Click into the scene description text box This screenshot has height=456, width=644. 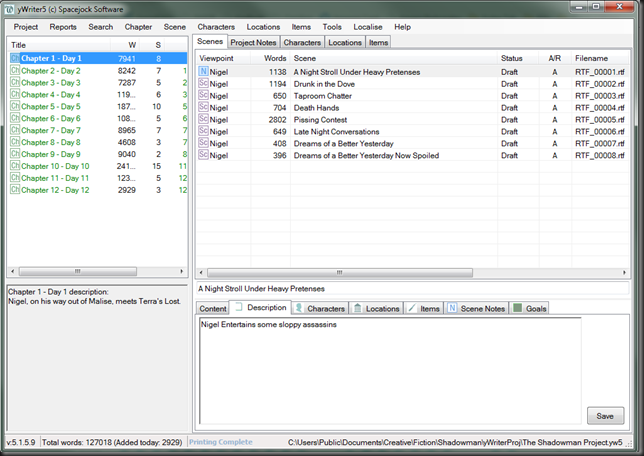[390, 371]
